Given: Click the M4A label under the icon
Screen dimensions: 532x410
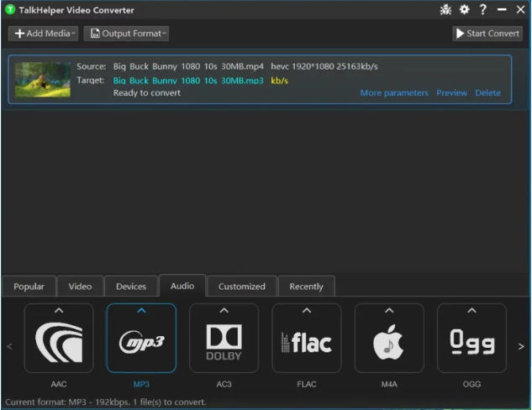Looking at the screenshot, I should 389,384.
